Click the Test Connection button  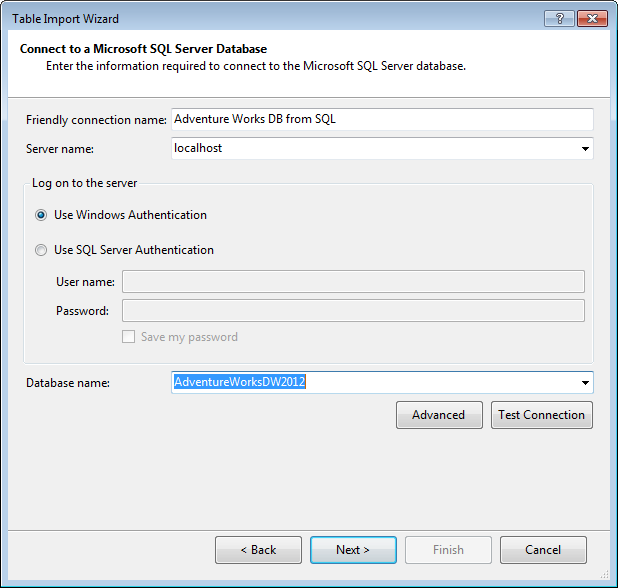click(542, 415)
